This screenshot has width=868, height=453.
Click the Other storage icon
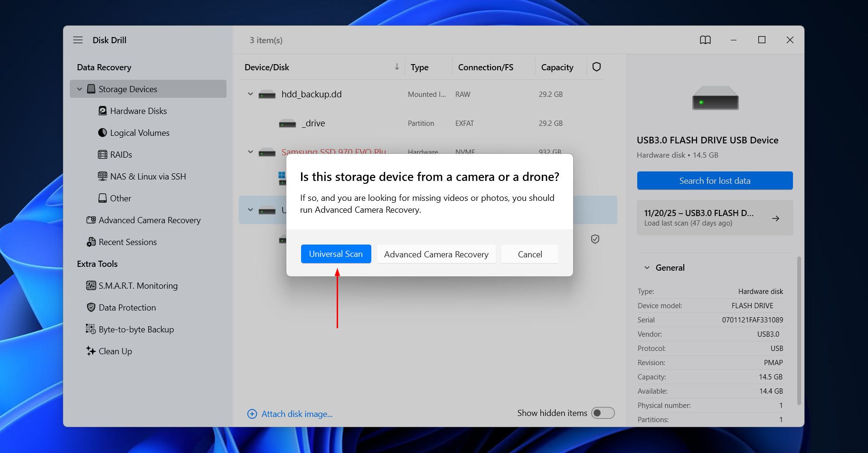(103, 198)
